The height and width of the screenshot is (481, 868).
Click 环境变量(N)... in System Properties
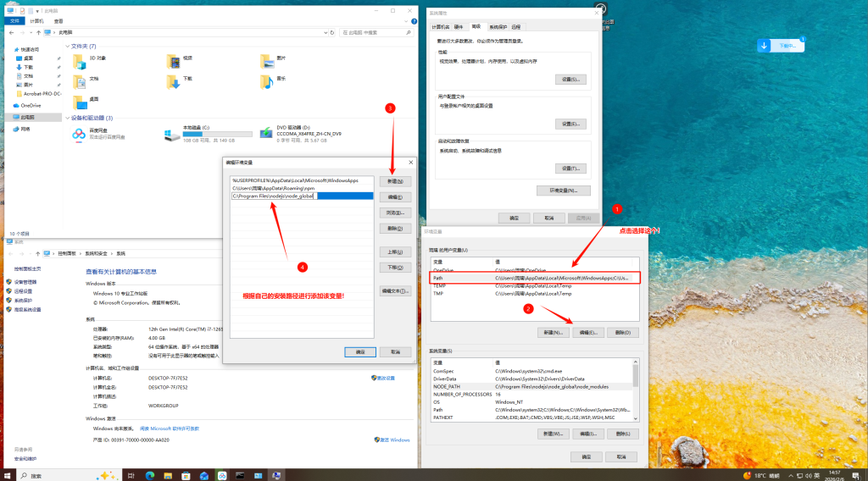click(x=563, y=191)
